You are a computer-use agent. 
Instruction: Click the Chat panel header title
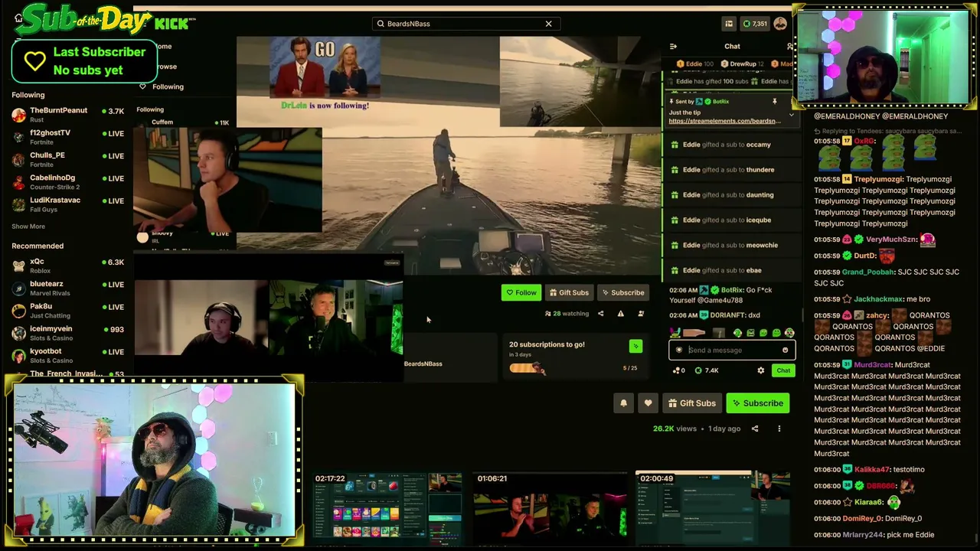point(732,47)
